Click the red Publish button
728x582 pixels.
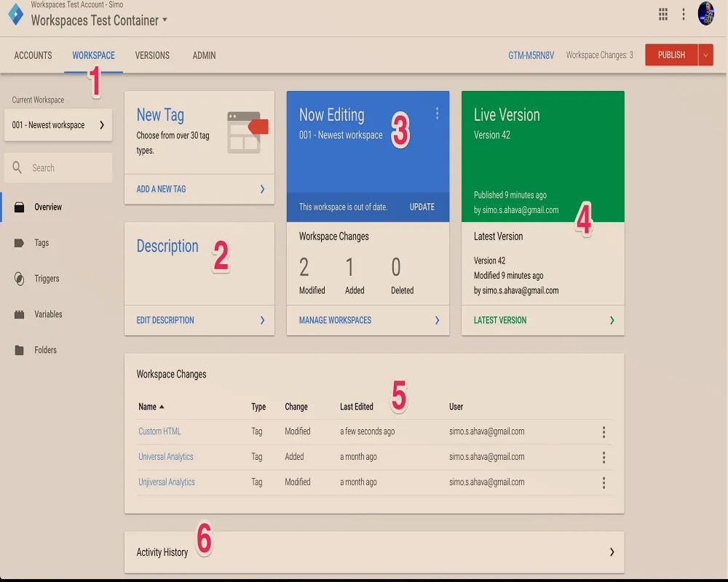click(x=671, y=55)
